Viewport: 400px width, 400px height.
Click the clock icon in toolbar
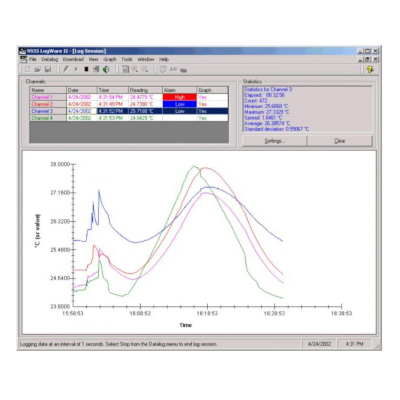tap(163, 69)
